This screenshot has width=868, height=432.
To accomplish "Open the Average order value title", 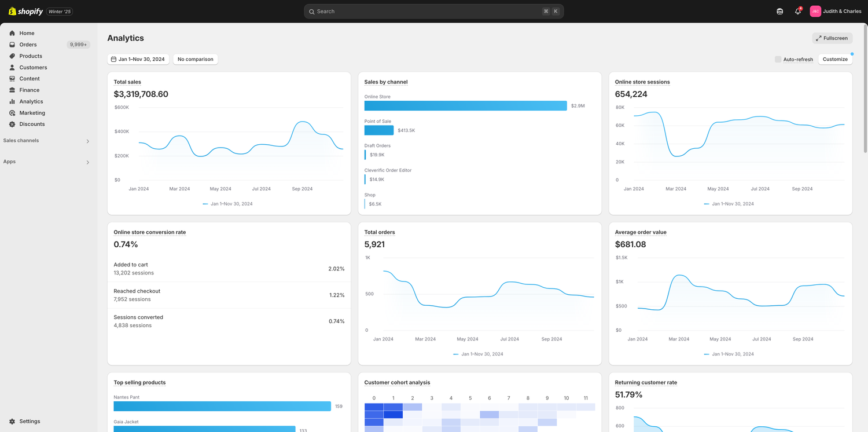I will 641,232.
